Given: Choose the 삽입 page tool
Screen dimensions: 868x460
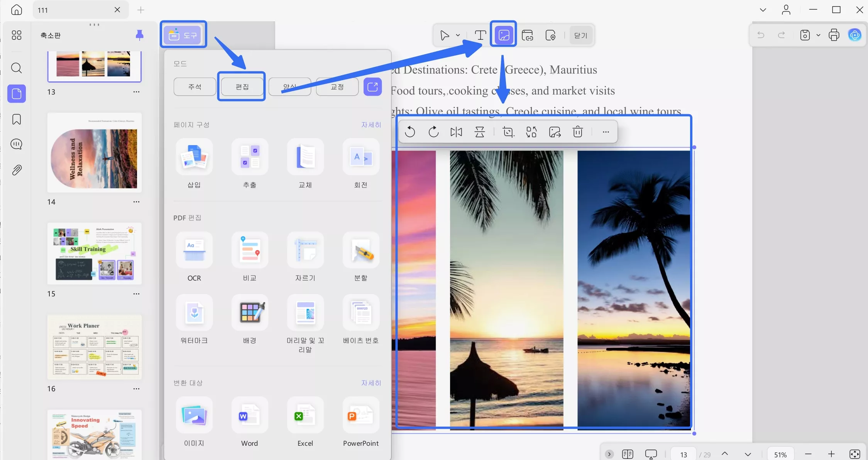Looking at the screenshot, I should (x=194, y=164).
